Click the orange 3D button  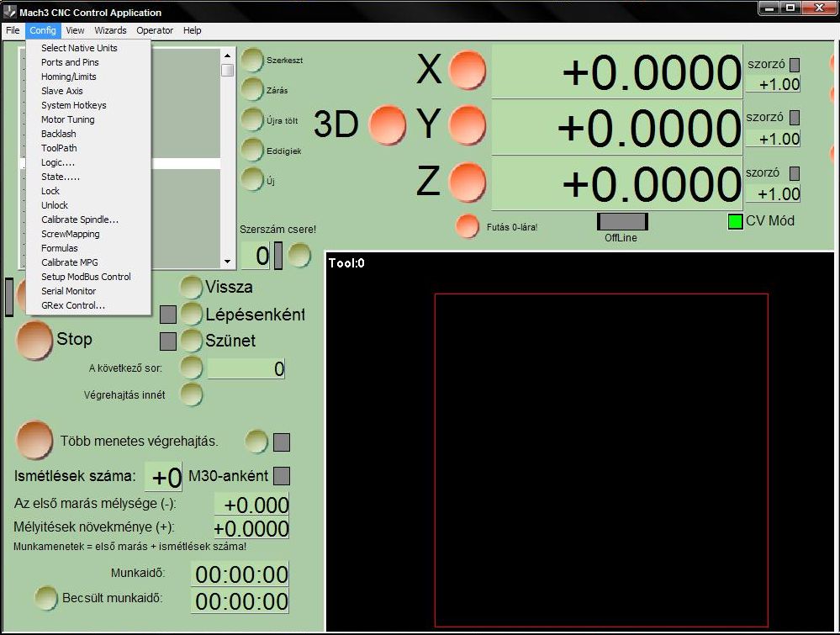click(388, 124)
